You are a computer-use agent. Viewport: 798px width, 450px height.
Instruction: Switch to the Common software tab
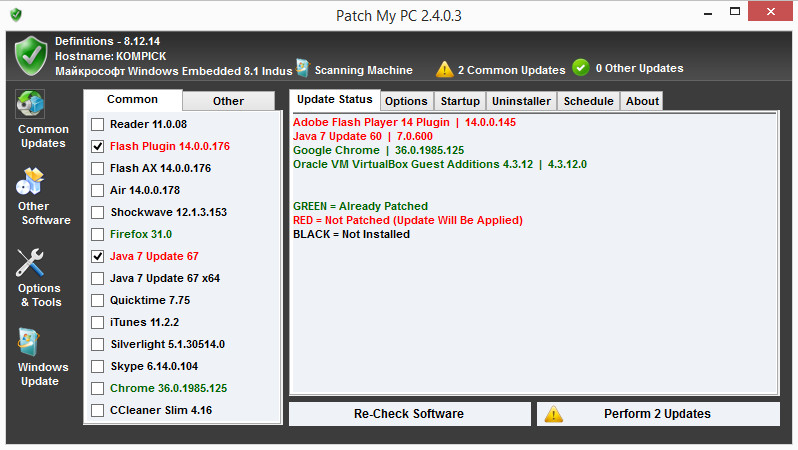pyautogui.click(x=132, y=100)
